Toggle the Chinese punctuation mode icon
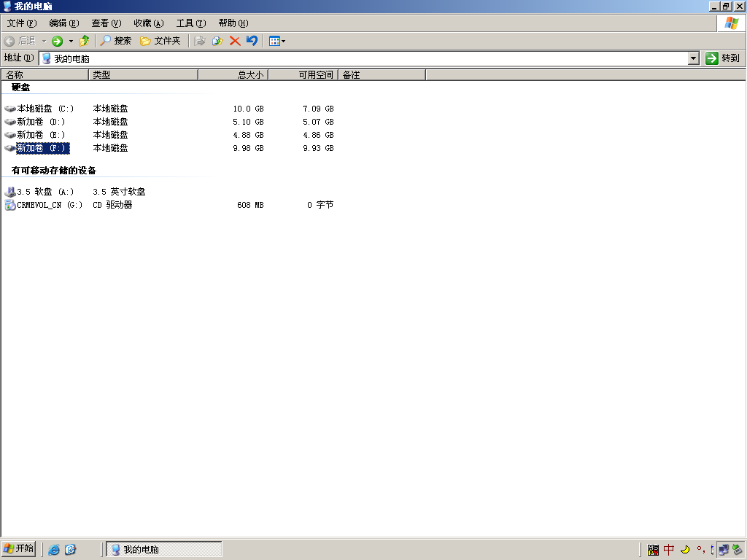Screen dimensions: 747x560 coord(701,550)
